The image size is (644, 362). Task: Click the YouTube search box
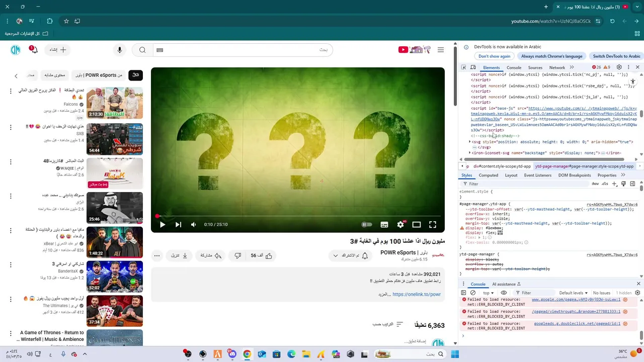[242, 50]
